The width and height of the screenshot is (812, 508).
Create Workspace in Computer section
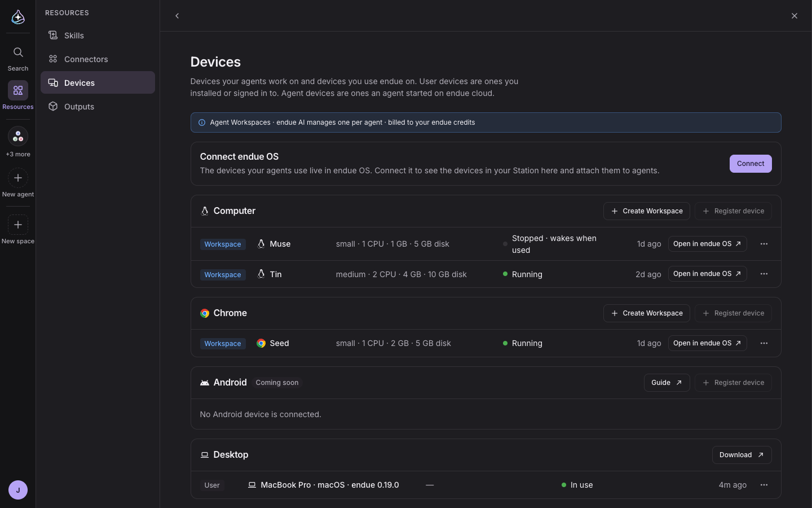(x=647, y=211)
